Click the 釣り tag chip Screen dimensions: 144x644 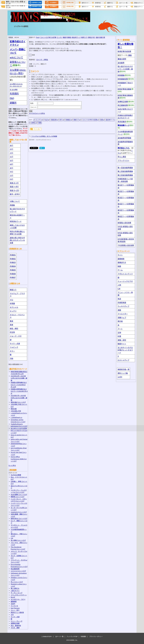point(60,120)
